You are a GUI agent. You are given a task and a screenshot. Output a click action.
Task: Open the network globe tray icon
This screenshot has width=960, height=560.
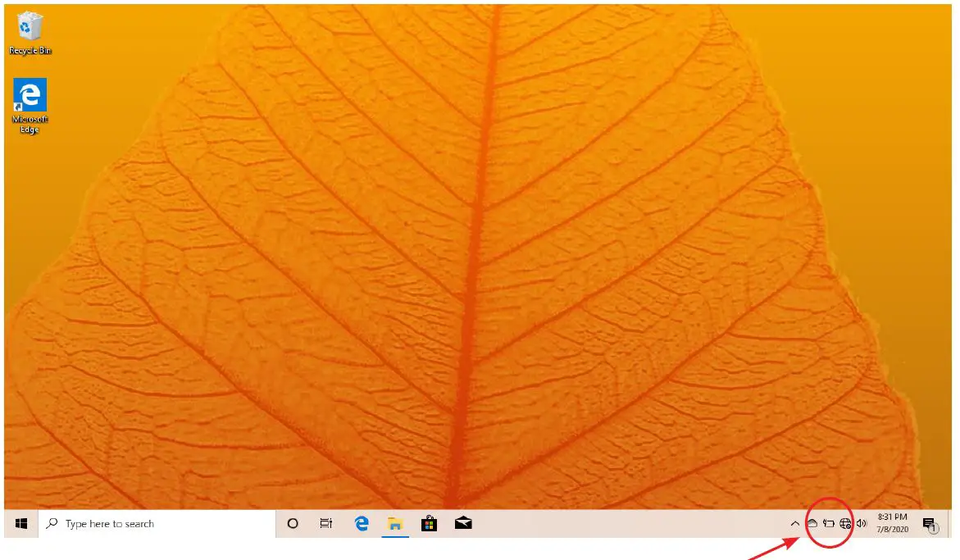pyautogui.click(x=845, y=524)
